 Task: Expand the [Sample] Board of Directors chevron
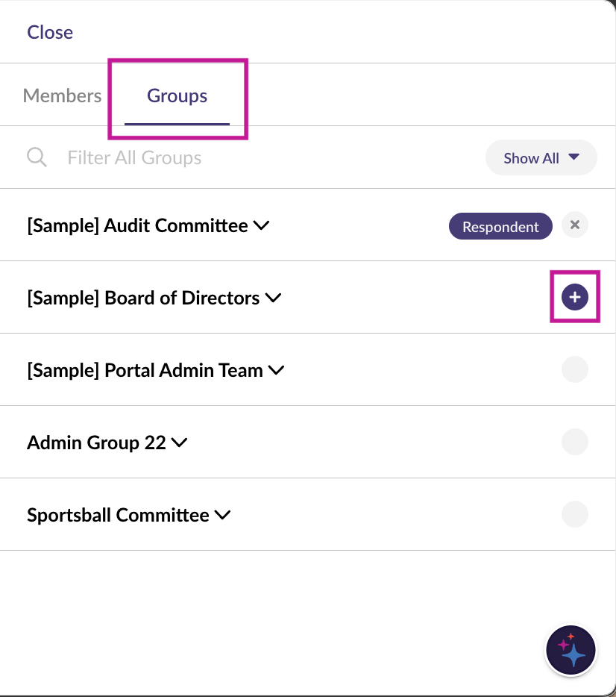click(x=273, y=299)
